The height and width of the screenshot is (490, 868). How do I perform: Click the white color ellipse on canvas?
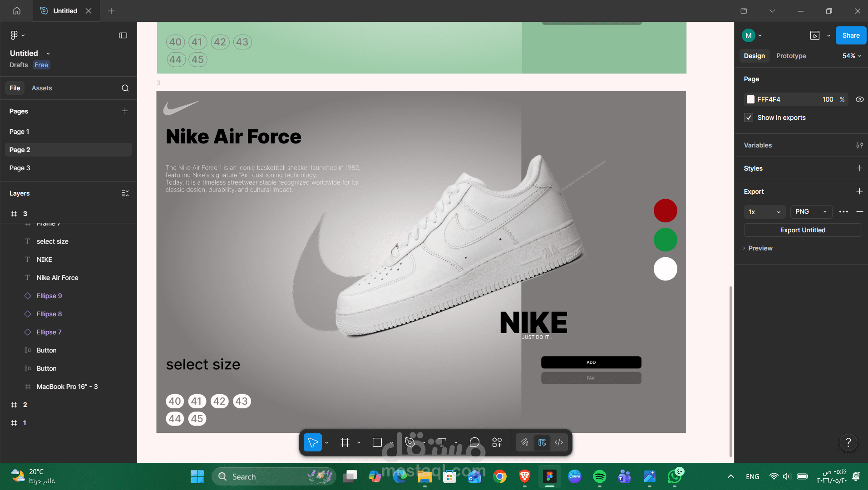(x=665, y=269)
